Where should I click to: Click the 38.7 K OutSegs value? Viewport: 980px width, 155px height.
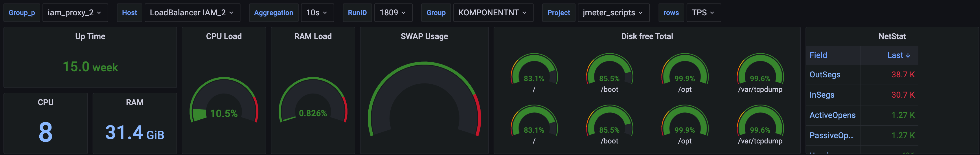[903, 75]
